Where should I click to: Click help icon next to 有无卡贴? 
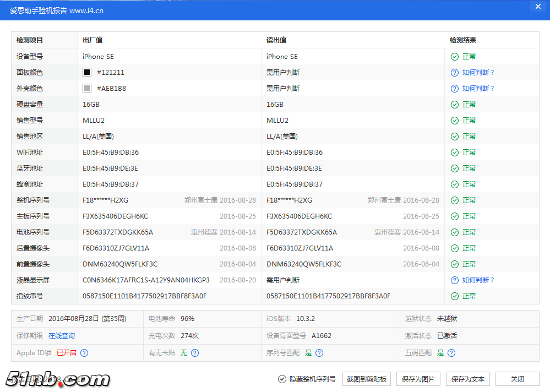[x=195, y=353]
